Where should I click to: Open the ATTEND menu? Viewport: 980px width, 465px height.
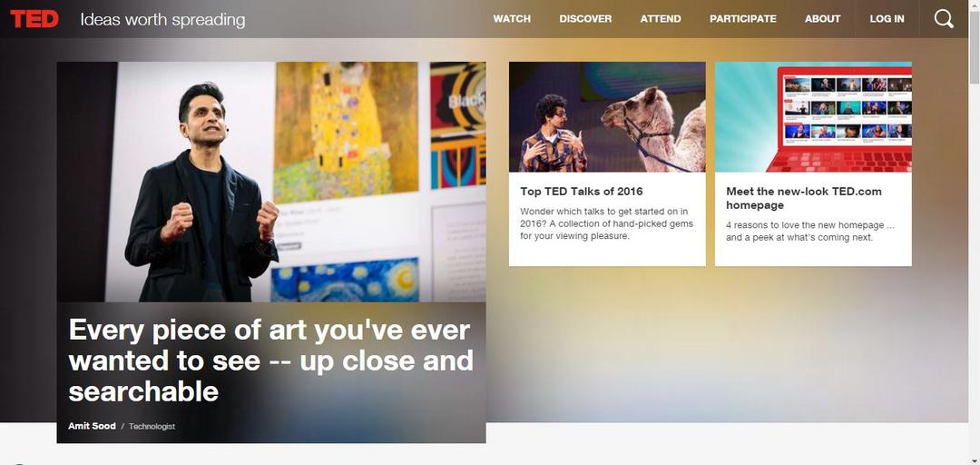coord(661,19)
